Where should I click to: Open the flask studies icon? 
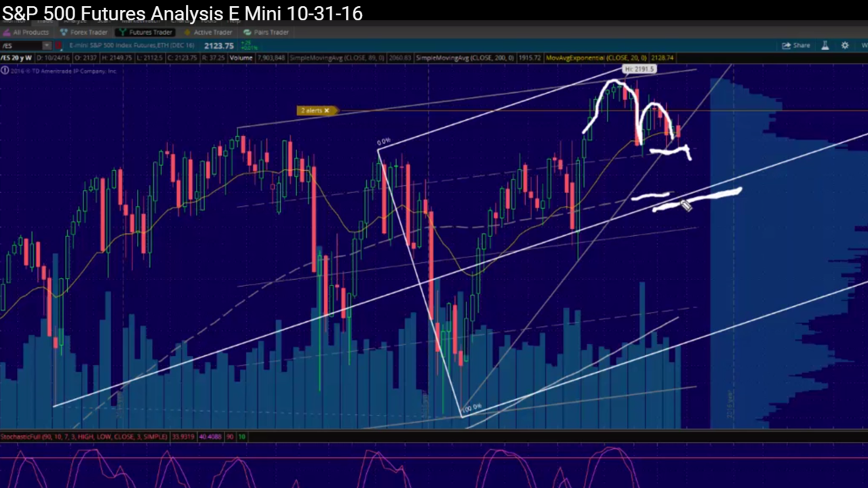click(x=825, y=45)
